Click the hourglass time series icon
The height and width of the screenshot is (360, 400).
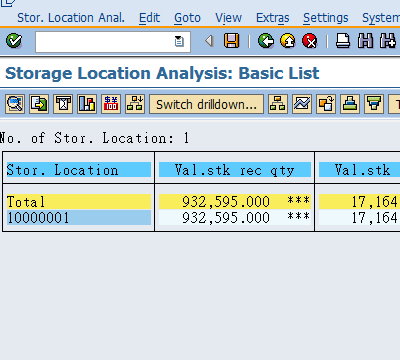[x=63, y=104]
